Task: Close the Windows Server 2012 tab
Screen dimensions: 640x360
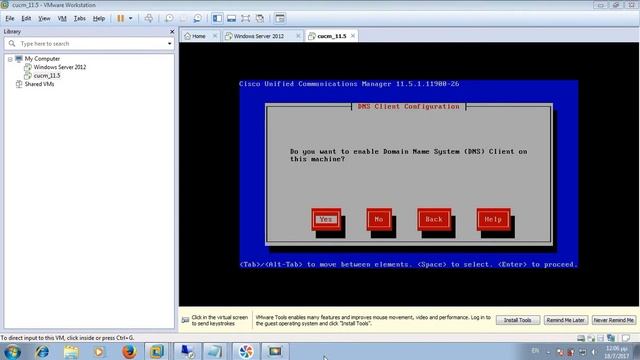Action: [x=298, y=36]
